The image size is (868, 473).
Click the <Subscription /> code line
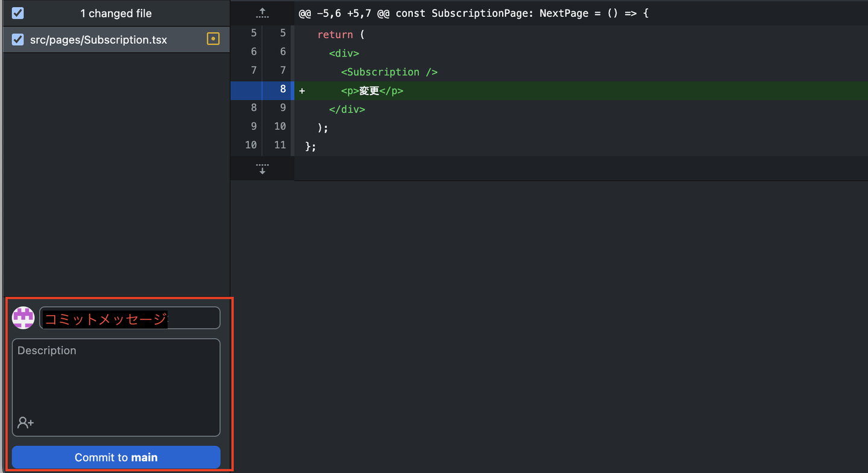point(389,72)
